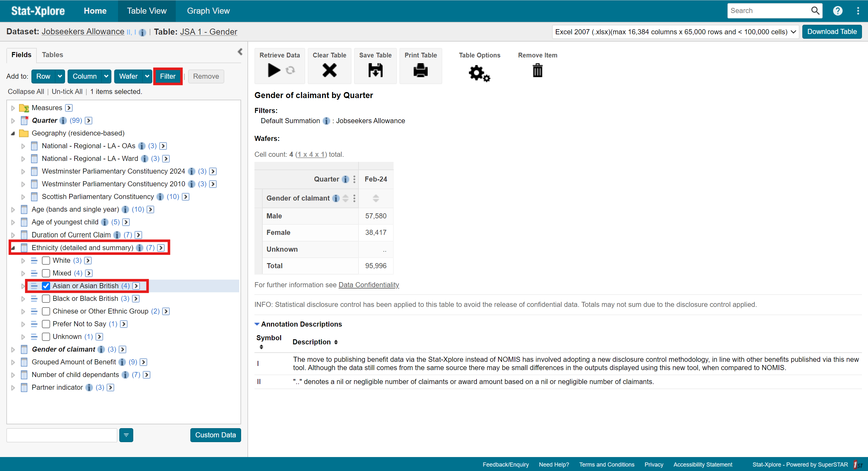
Task: Open the Row button dropdown arrow
Action: 60,76
